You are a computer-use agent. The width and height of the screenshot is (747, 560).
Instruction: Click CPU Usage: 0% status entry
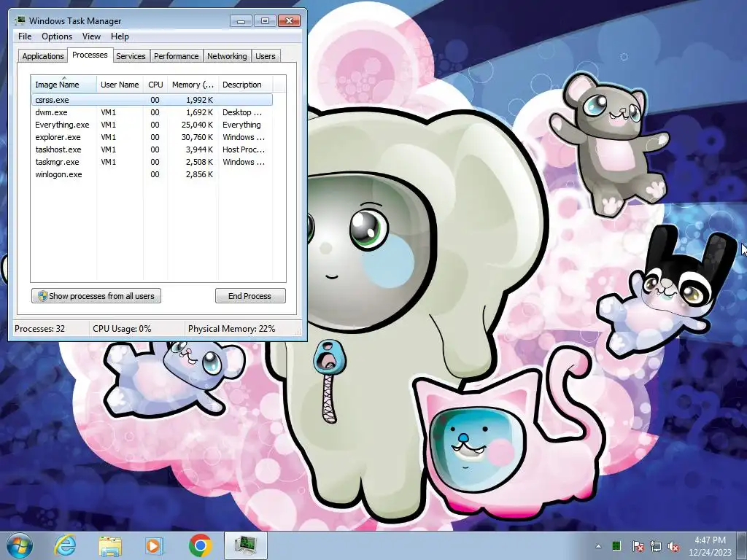pos(122,329)
